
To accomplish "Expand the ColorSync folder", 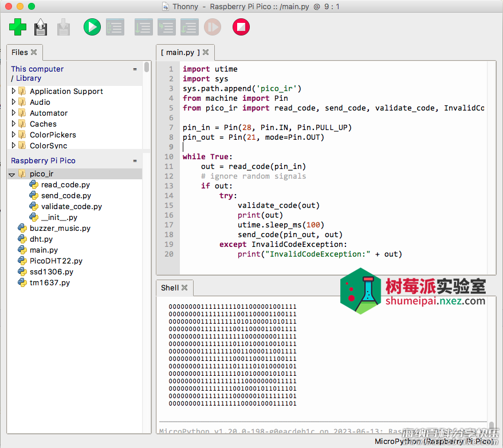I will 13,146.
